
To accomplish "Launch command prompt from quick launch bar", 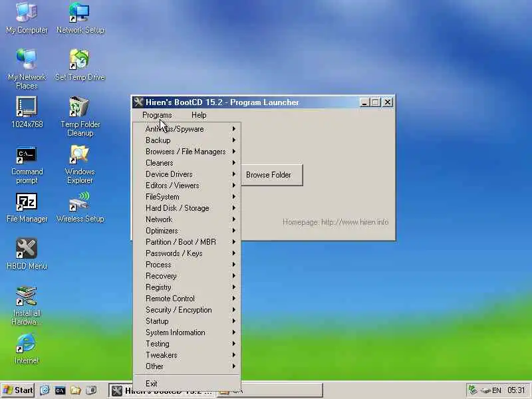I will tap(60, 390).
